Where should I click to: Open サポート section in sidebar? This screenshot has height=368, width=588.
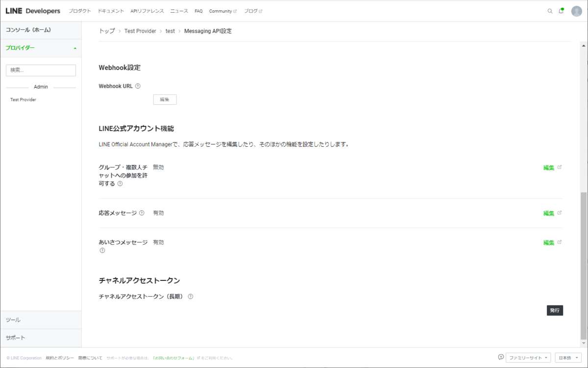[x=41, y=338]
